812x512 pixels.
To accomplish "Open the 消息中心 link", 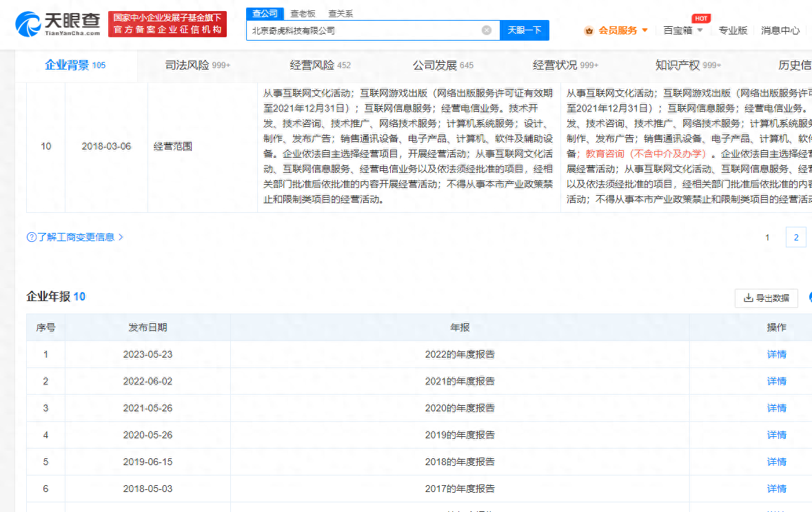I will 780,30.
